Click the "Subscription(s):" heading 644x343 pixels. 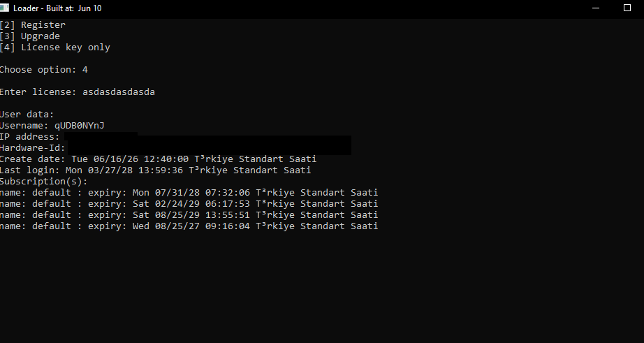(x=44, y=182)
